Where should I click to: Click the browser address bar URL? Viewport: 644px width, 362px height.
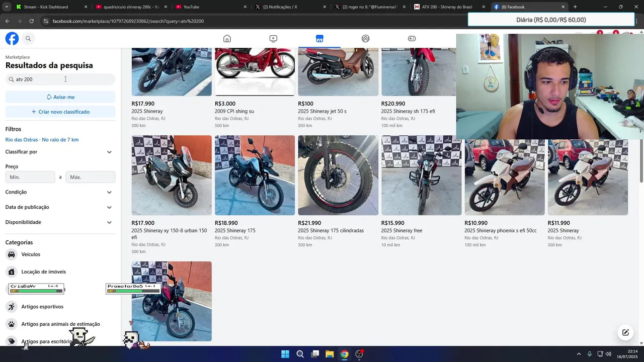(x=128, y=21)
